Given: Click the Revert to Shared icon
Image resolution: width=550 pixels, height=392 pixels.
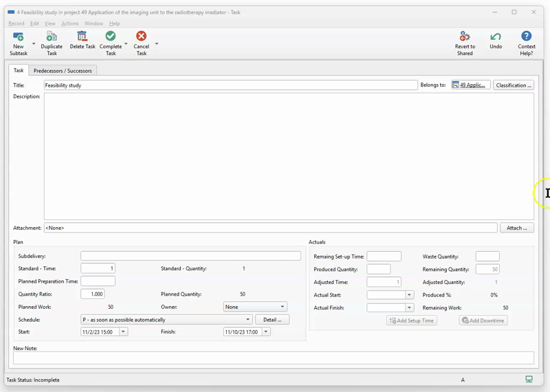Looking at the screenshot, I should point(465,37).
